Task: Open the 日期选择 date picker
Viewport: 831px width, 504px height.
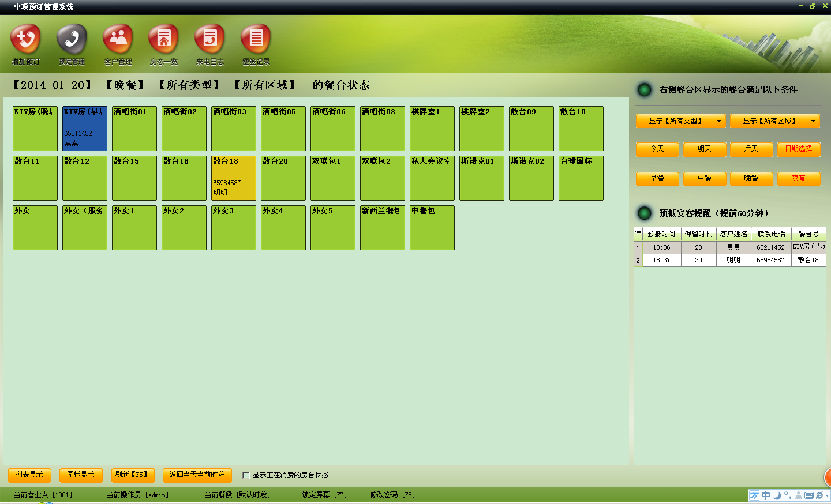Action: click(798, 149)
